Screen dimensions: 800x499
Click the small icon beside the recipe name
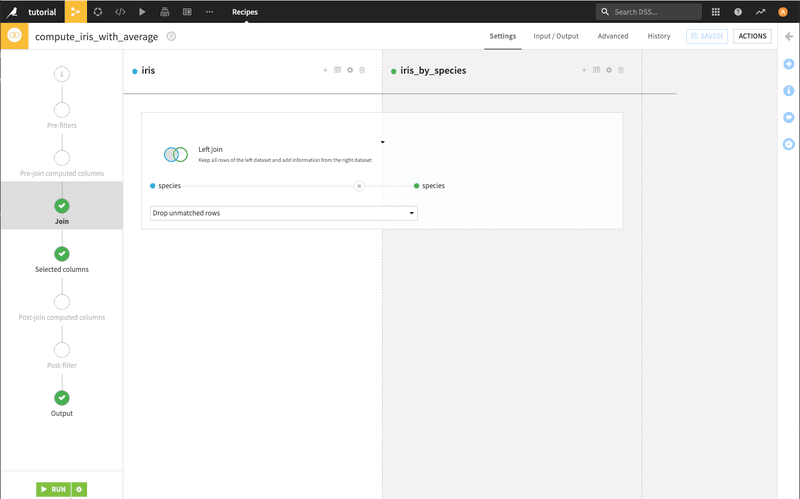(171, 36)
